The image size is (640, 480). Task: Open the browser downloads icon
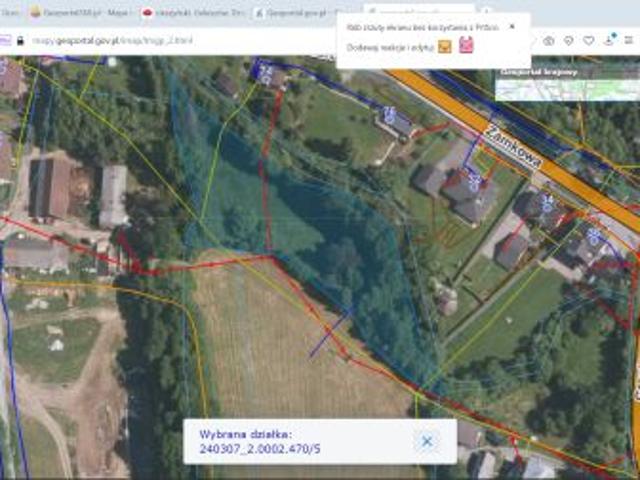tap(609, 41)
